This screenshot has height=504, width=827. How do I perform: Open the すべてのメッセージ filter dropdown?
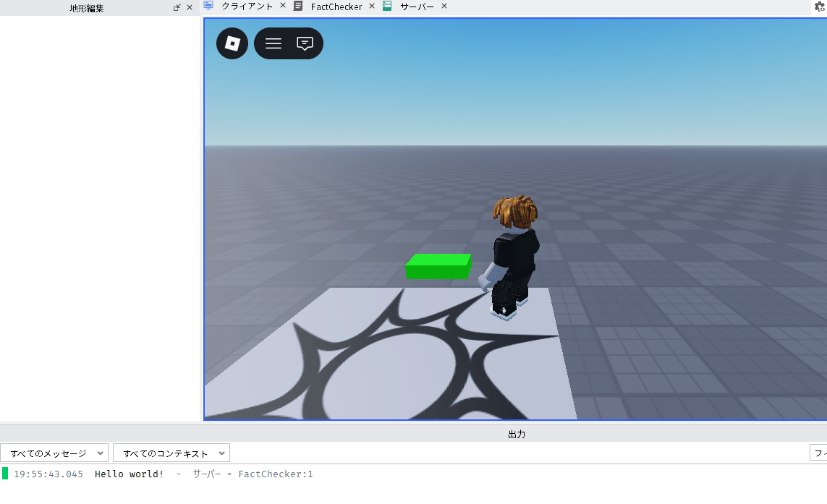click(54, 453)
